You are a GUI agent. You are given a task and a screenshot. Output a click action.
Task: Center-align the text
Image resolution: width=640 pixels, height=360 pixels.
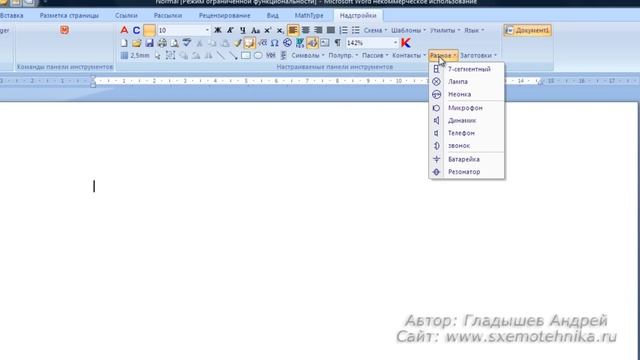click(x=306, y=30)
